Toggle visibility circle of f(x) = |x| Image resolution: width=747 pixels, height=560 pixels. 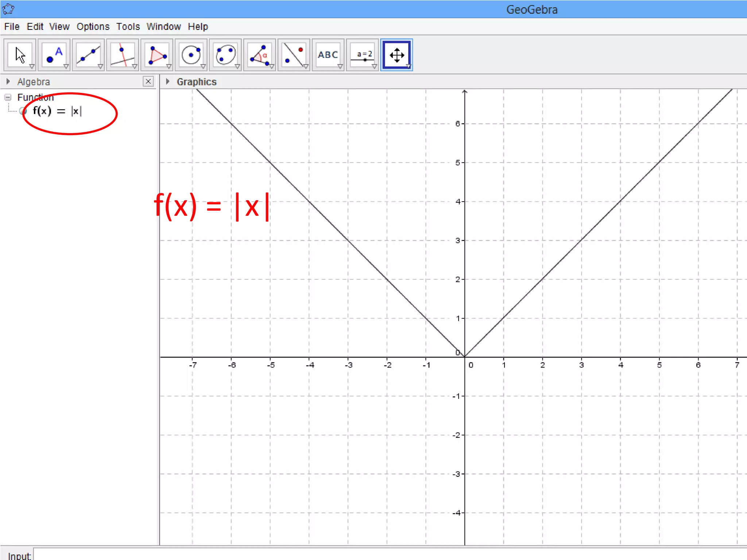23,111
